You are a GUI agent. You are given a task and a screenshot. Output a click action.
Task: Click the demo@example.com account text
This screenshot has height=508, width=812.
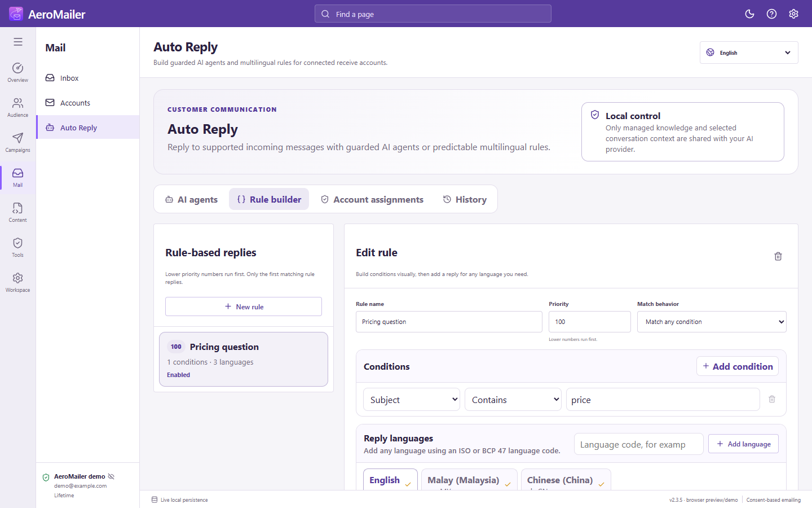point(80,485)
